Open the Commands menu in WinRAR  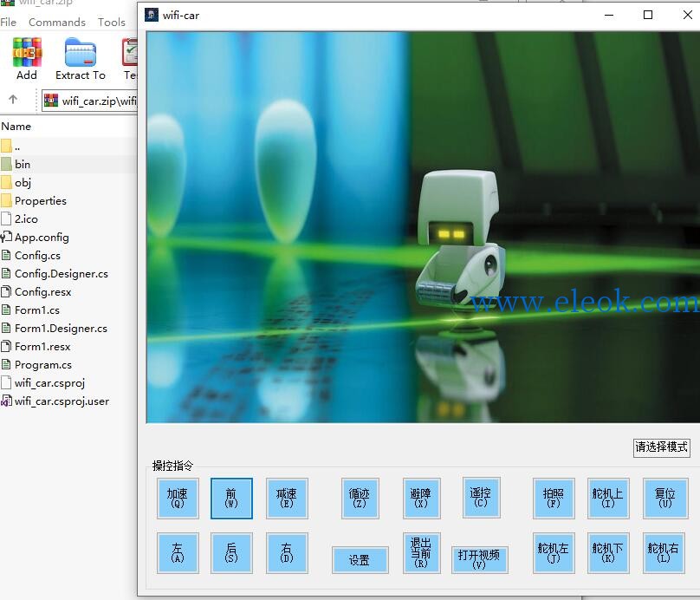point(57,22)
